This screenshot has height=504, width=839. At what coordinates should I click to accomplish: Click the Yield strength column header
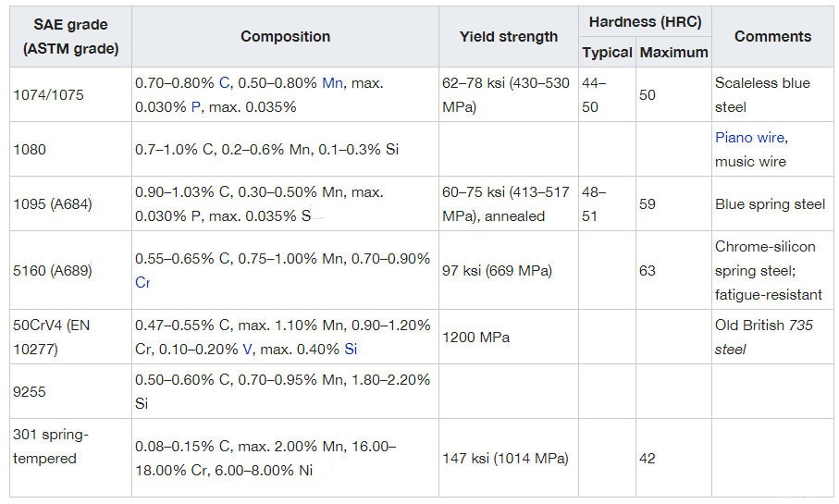(509, 37)
